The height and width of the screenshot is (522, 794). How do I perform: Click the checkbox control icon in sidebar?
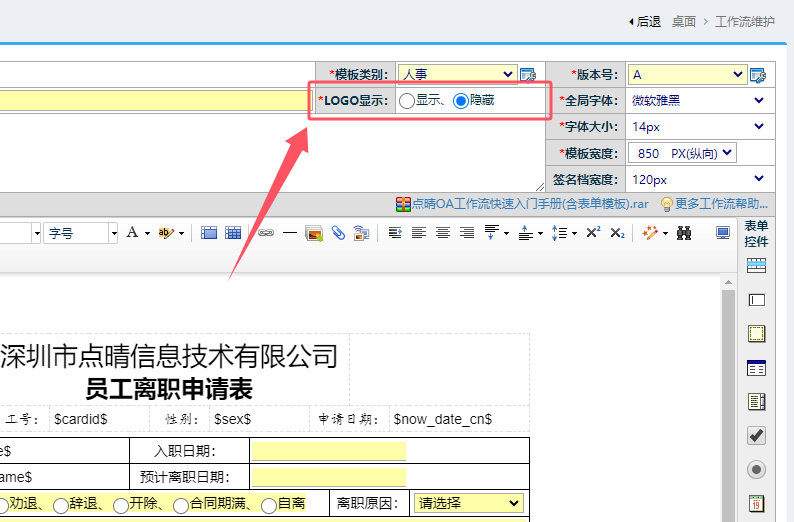coord(757,435)
